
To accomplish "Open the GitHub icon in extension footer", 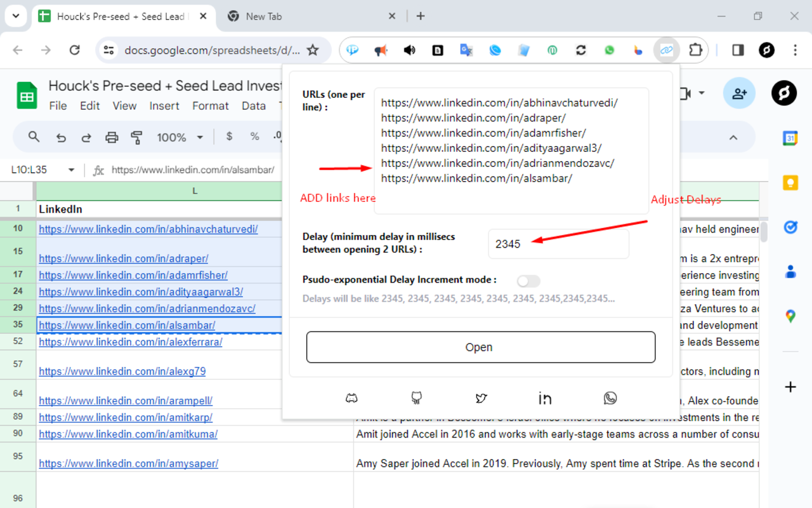I will tap(416, 398).
